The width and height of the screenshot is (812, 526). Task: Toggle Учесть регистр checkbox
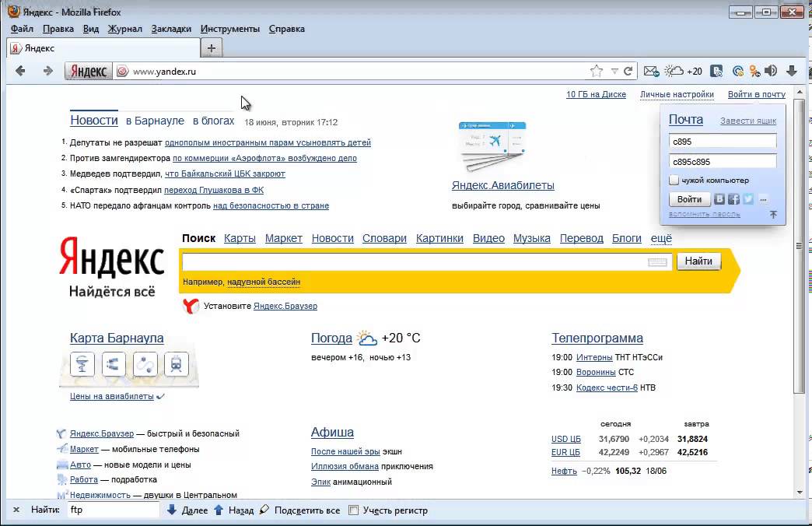click(353, 510)
